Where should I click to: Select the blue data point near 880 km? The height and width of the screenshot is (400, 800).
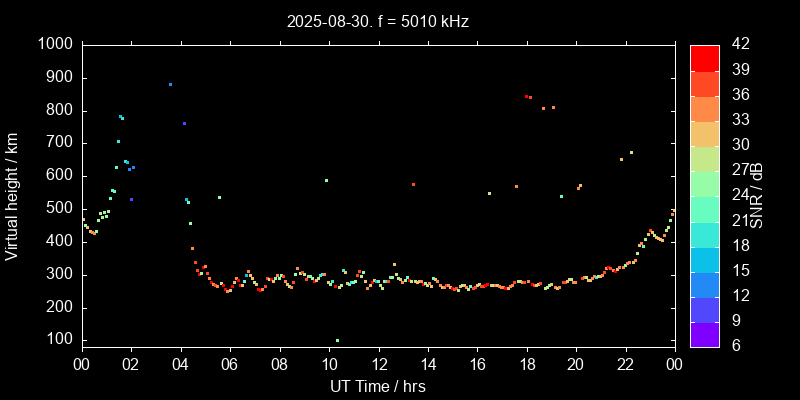pyautogui.click(x=170, y=84)
